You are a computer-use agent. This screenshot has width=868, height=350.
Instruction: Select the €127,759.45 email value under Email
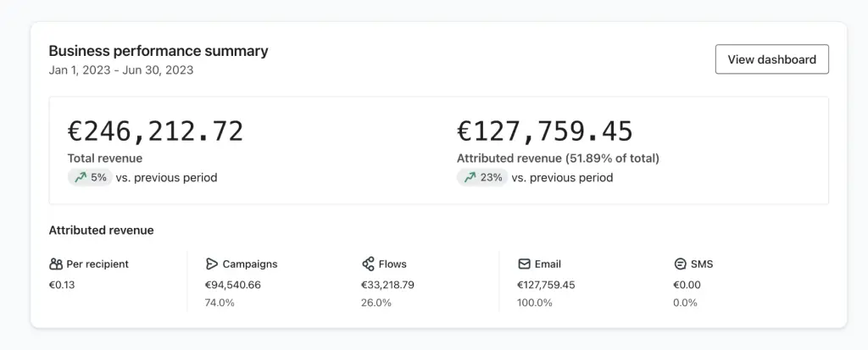click(547, 286)
